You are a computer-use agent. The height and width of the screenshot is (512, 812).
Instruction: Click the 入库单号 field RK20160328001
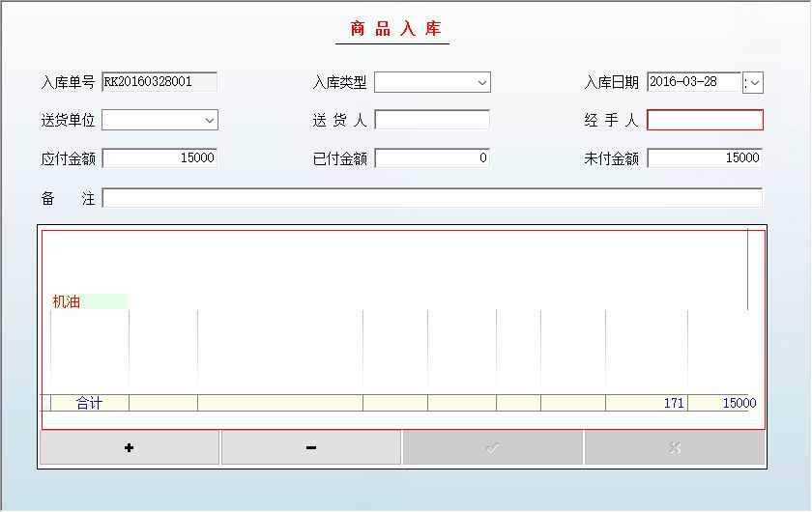159,82
